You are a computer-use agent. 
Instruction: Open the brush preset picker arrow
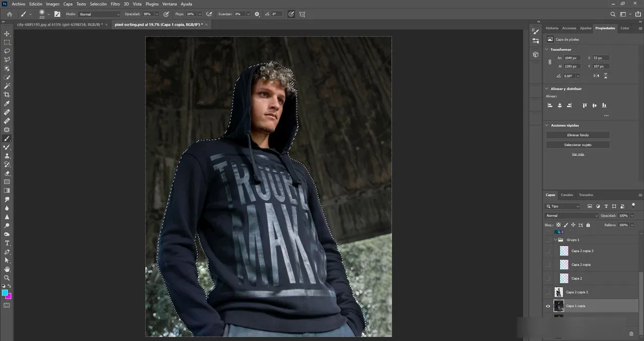coord(49,14)
